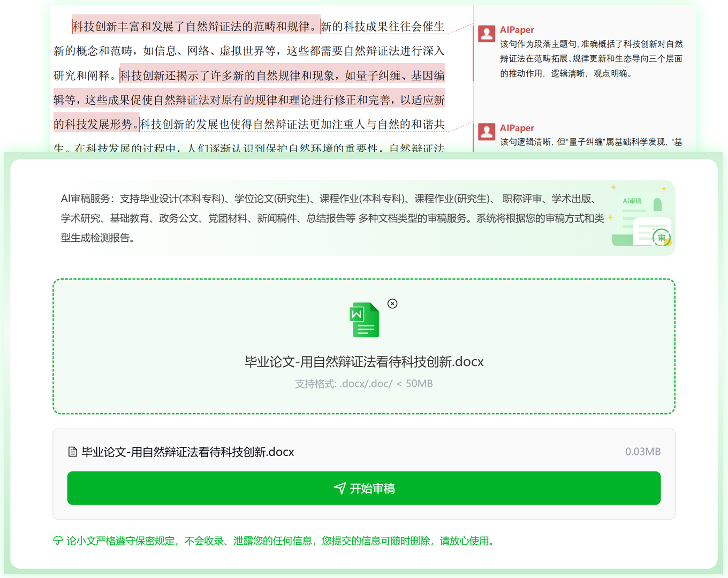
Task: Click the highlighted sentence starting 科技创新还揭示了
Action: pos(282,75)
